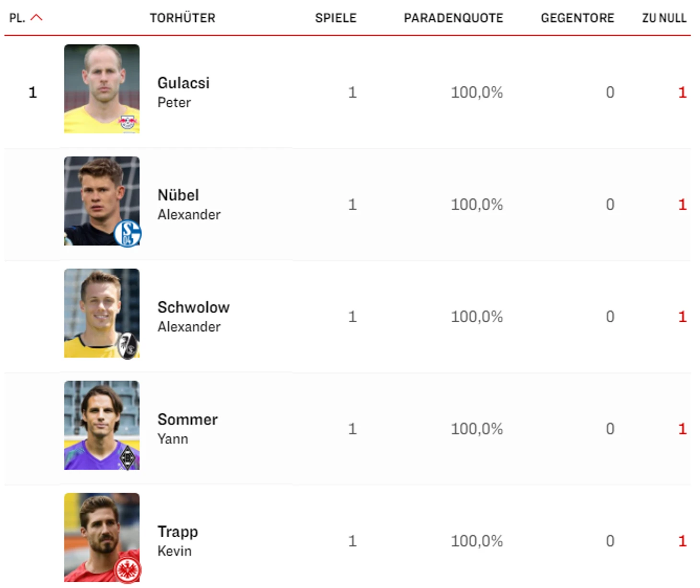The height and width of the screenshot is (588, 700).
Task: Open the Sommer Yann player link
Action: [187, 428]
